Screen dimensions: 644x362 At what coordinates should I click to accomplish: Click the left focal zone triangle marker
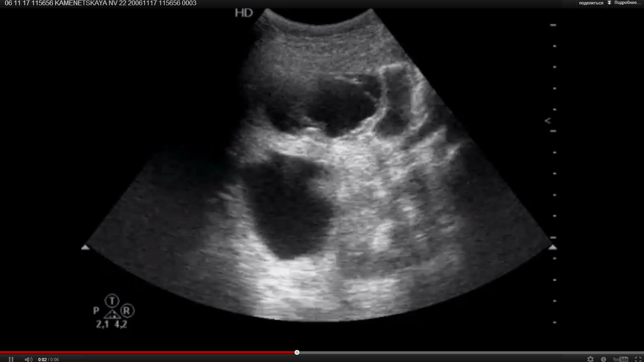[x=85, y=247]
